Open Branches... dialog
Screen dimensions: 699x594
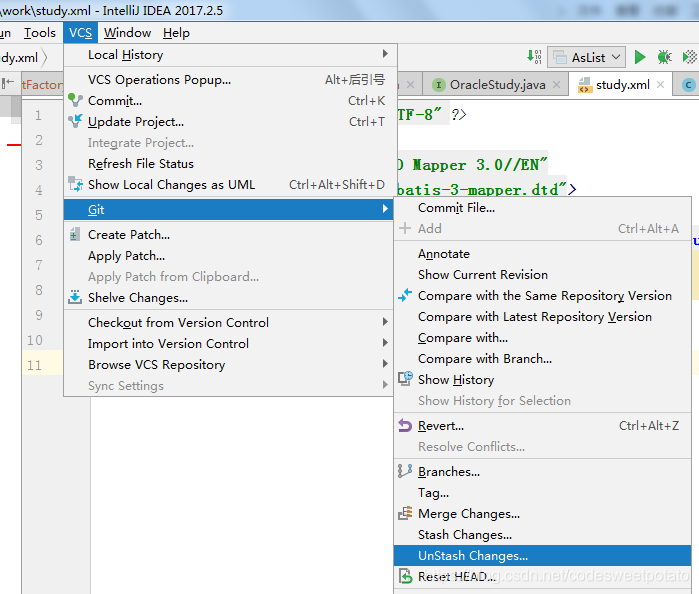(543, 472)
